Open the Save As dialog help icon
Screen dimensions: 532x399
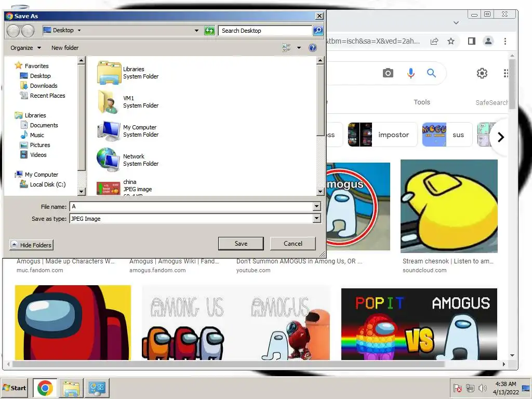click(312, 48)
